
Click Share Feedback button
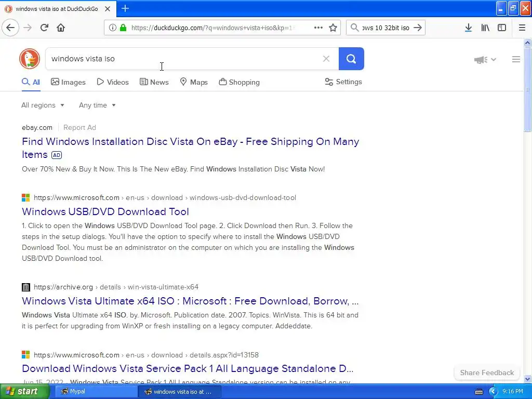(487, 373)
